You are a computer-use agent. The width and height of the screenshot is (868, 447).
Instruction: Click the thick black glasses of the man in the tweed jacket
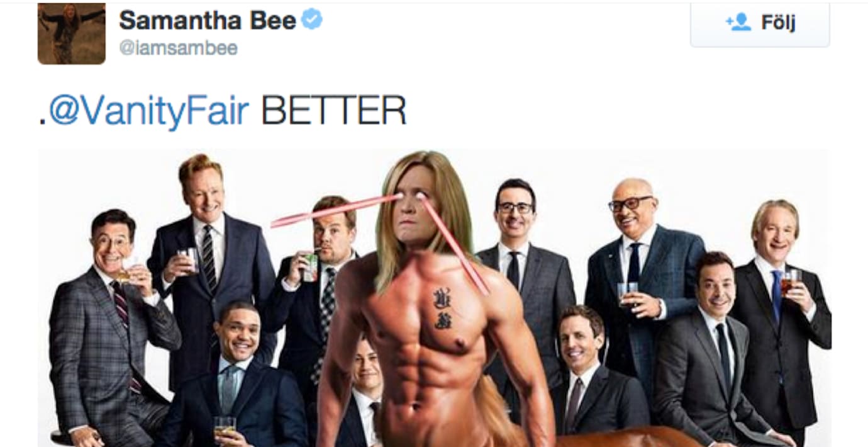pyautogui.click(x=630, y=204)
